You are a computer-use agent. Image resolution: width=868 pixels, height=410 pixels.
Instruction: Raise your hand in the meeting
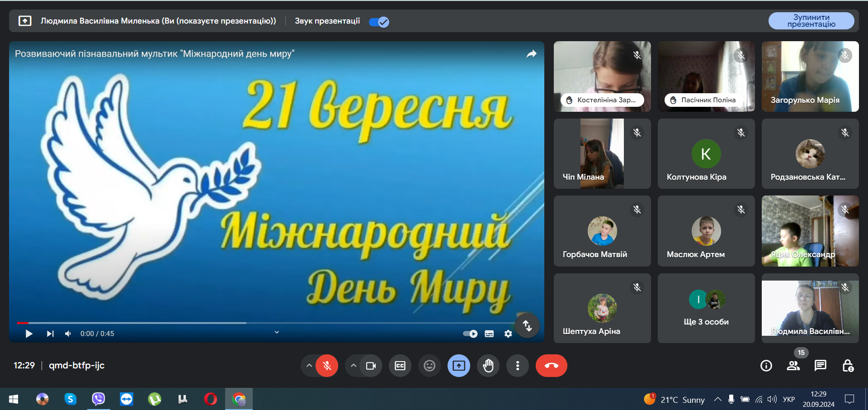[488, 366]
